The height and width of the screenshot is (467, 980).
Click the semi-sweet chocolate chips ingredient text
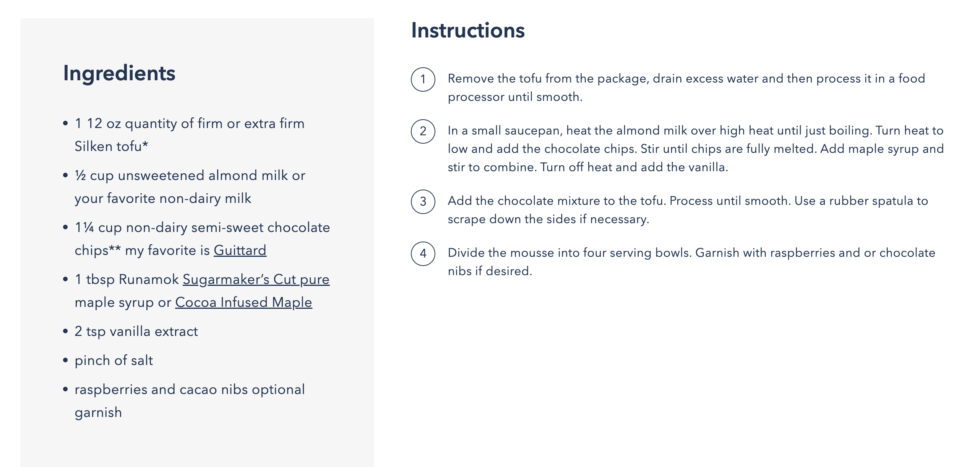[x=202, y=228]
